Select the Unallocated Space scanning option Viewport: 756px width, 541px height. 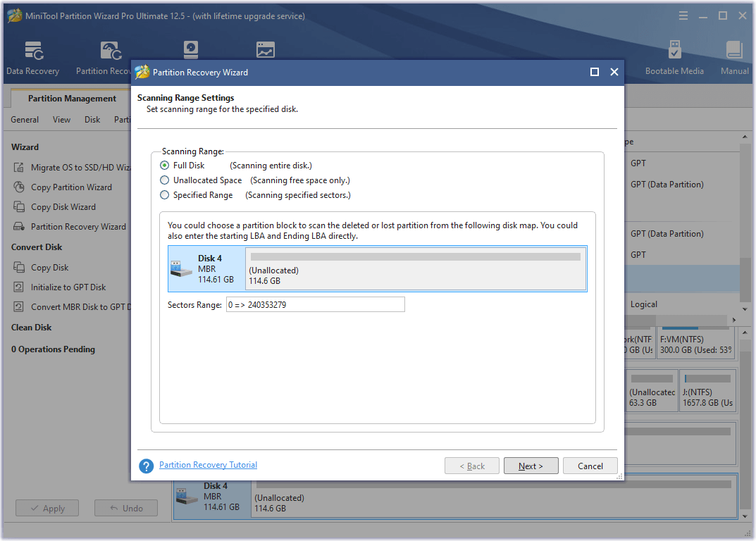[x=164, y=180]
